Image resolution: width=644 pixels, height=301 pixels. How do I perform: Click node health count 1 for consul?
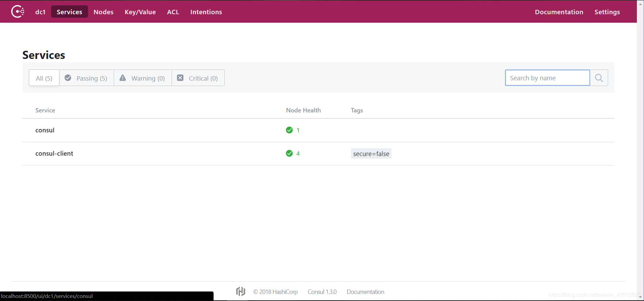point(298,130)
